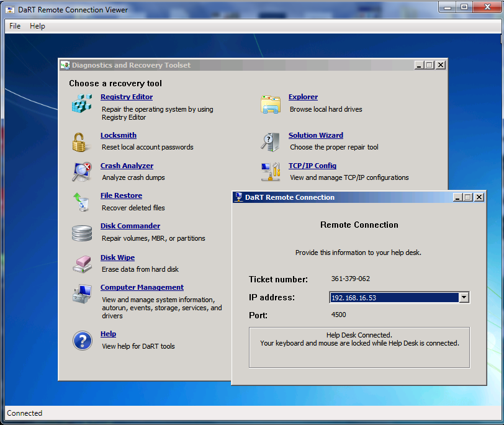Click the Solution Wizard icon
The width and height of the screenshot is (504, 425).
(x=271, y=142)
